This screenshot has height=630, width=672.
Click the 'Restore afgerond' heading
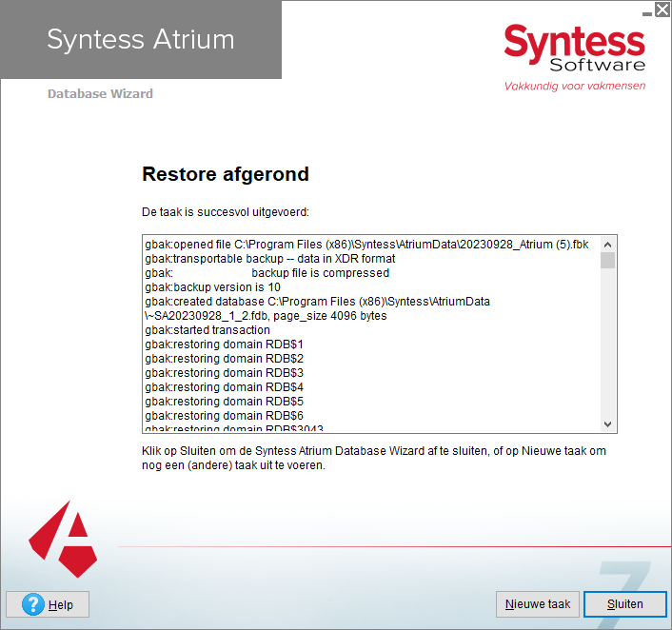(x=226, y=174)
